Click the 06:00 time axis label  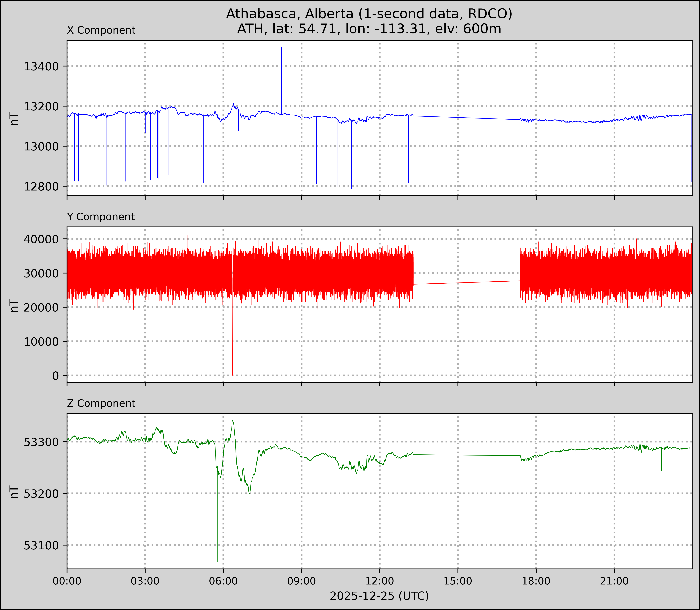223,581
